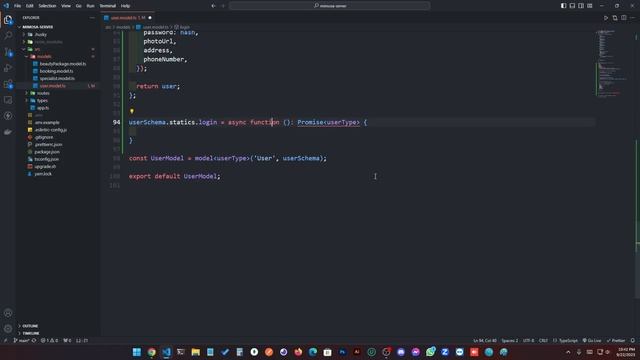Open tsconfig.json in Explorer
The height and width of the screenshot is (360, 640).
tap(47, 159)
